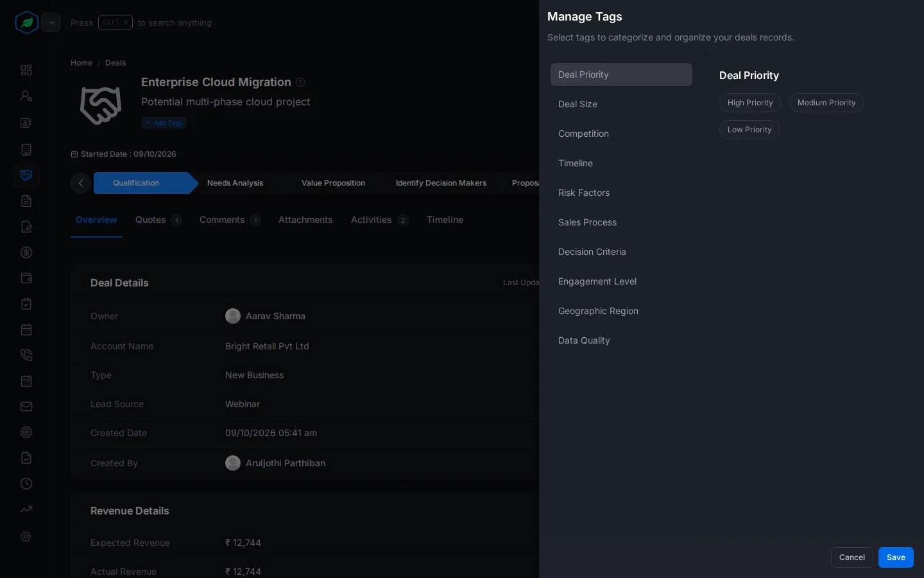Screen dimensions: 924x578
Task: Open the wallet icon in sidebar
Action: [26, 278]
